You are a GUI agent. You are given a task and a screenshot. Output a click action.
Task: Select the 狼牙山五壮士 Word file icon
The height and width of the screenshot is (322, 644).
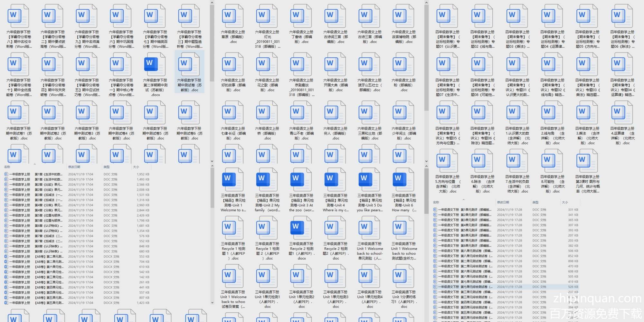370,64
